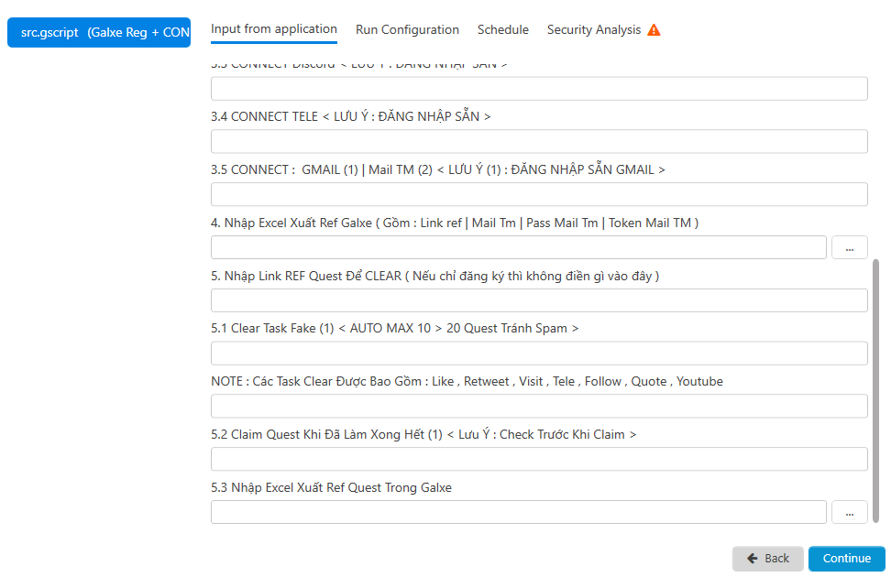The width and height of the screenshot is (891, 588).
Task: Go to the Security Analysis tab
Action: pyautogui.click(x=594, y=30)
